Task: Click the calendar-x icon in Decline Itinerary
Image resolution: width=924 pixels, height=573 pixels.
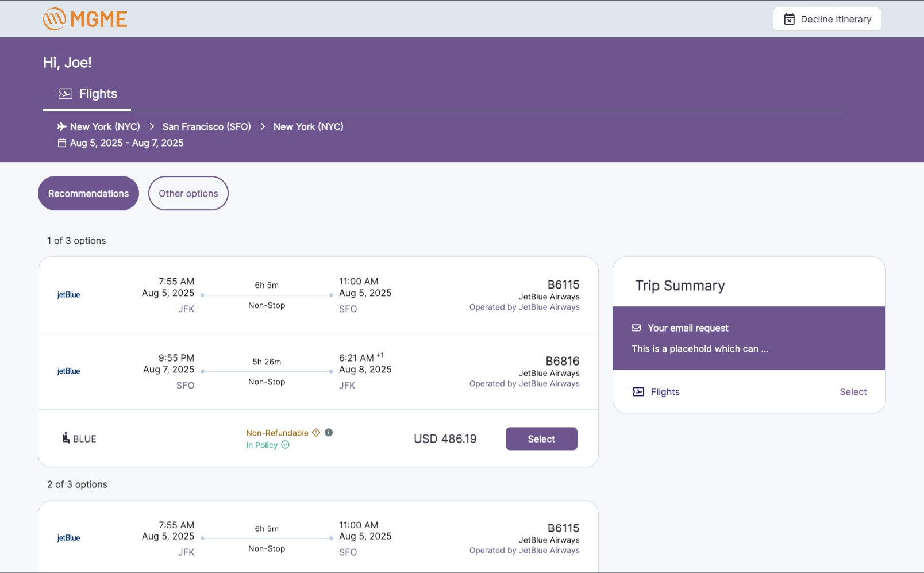Action: pos(790,19)
